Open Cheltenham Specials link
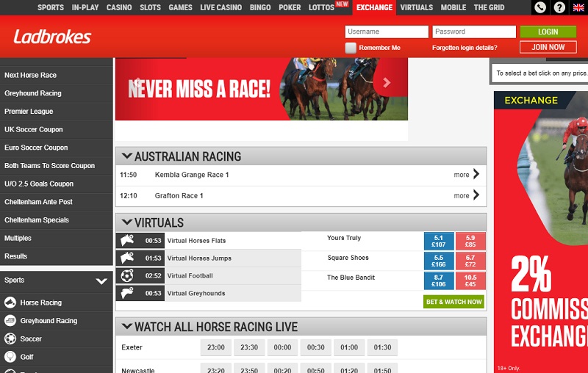 pos(36,220)
